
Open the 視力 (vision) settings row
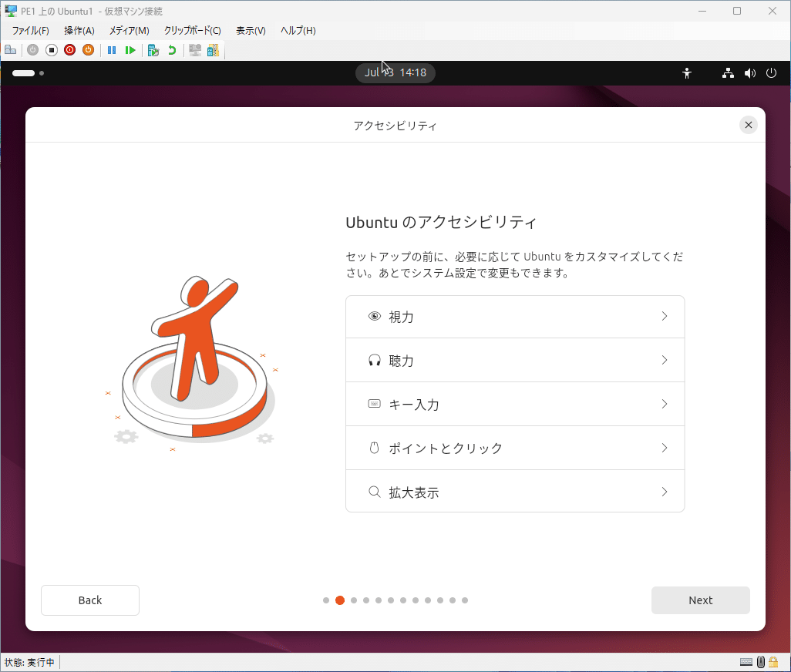click(x=515, y=317)
